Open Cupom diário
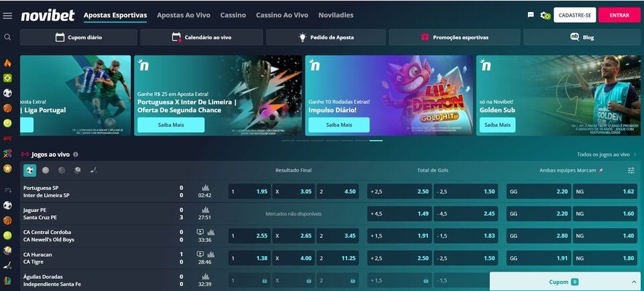 coord(78,38)
